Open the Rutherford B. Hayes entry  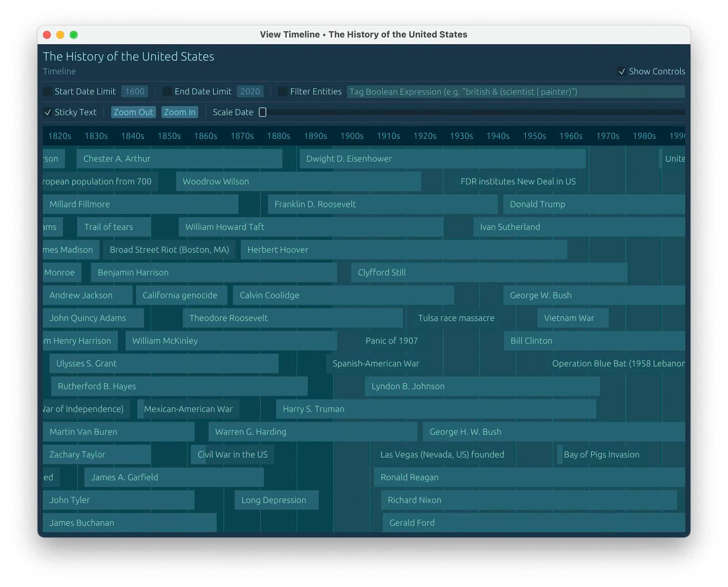point(179,386)
